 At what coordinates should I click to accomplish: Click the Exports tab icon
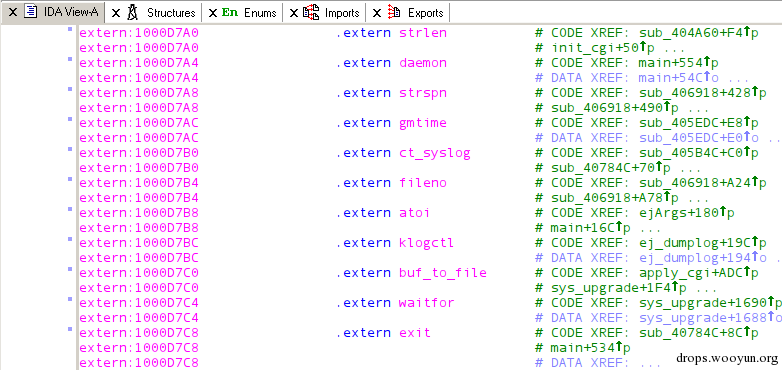click(394, 12)
